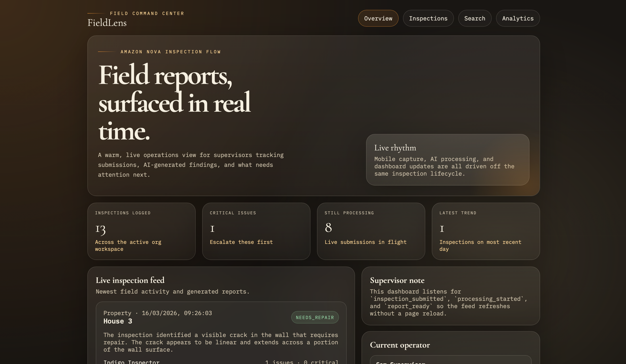Screen dimensions: 626x364
Task: Select the Inspections Logged stat card
Action: pos(141,231)
